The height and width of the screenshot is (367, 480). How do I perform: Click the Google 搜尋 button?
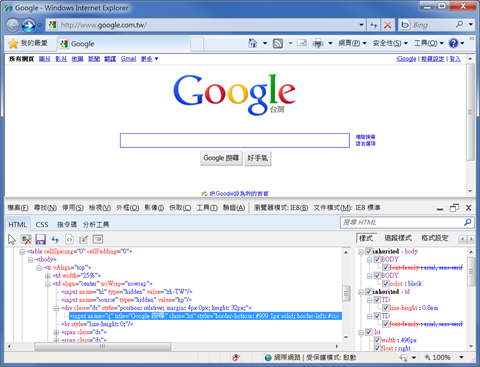point(221,158)
